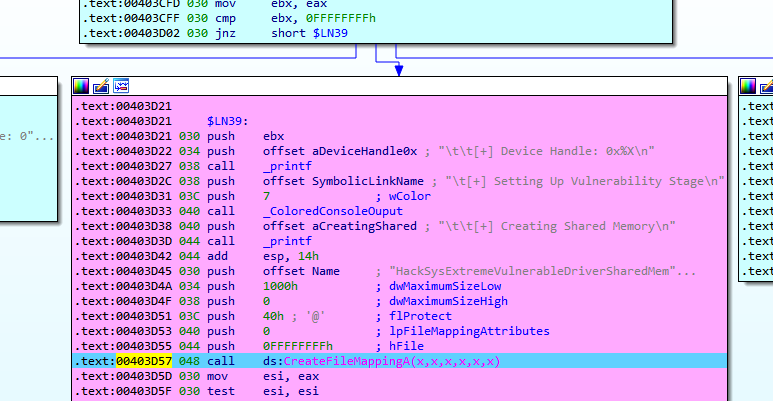Select the $LN39 label inside the pink block

(x=227, y=119)
